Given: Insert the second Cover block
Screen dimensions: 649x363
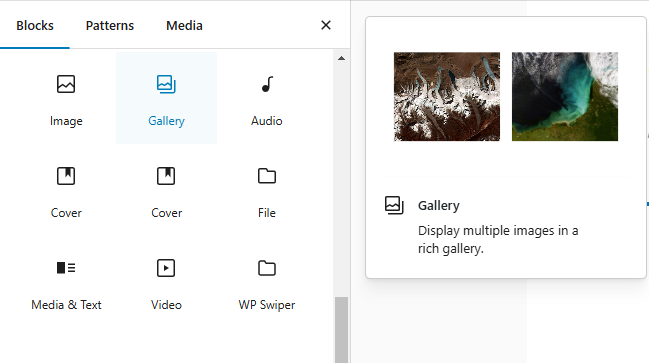Looking at the screenshot, I should pos(166,190).
